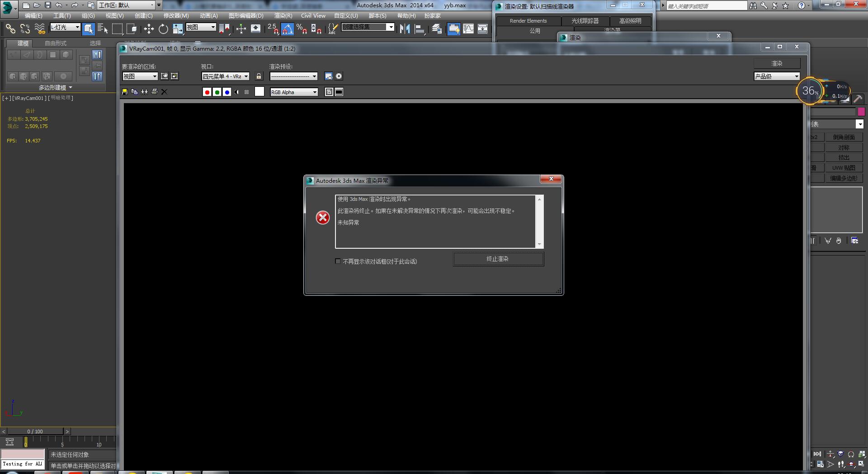
Task: Click the 挤出 modifier button
Action: coord(844,157)
